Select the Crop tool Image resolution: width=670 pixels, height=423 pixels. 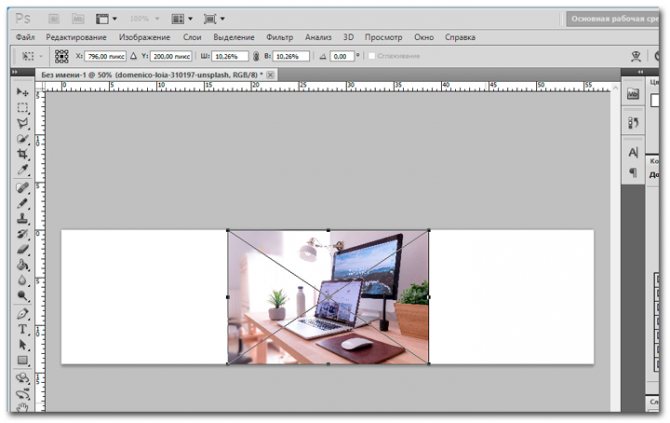pos(22,154)
